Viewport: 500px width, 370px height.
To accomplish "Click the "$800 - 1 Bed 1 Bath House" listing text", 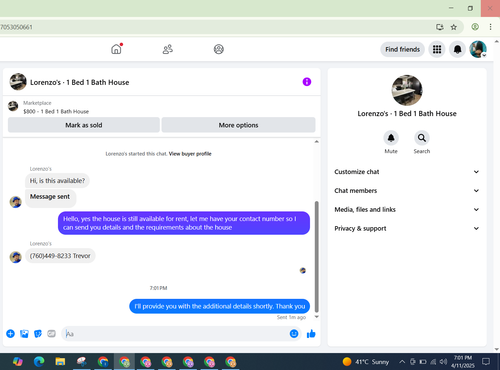I will point(56,111).
